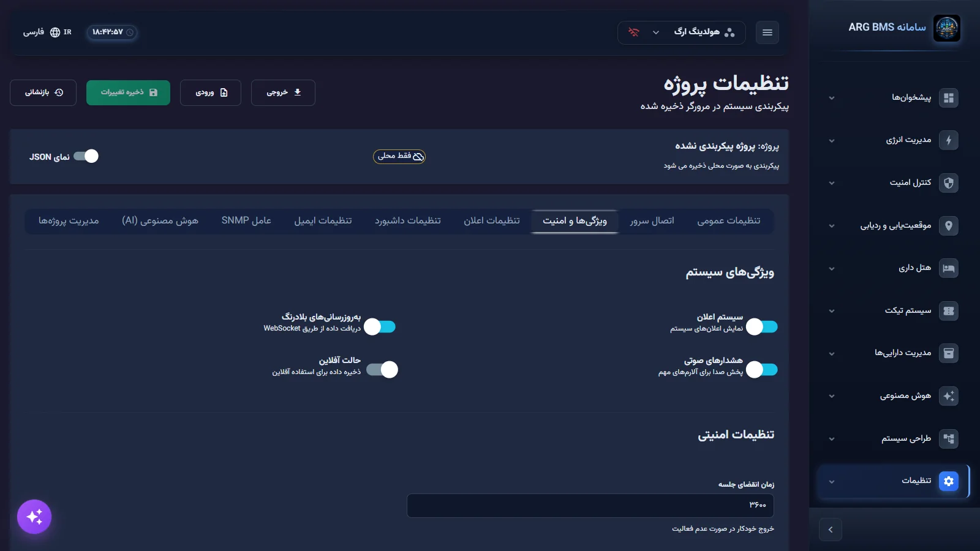Click the بازنشانی reset button

(43, 92)
